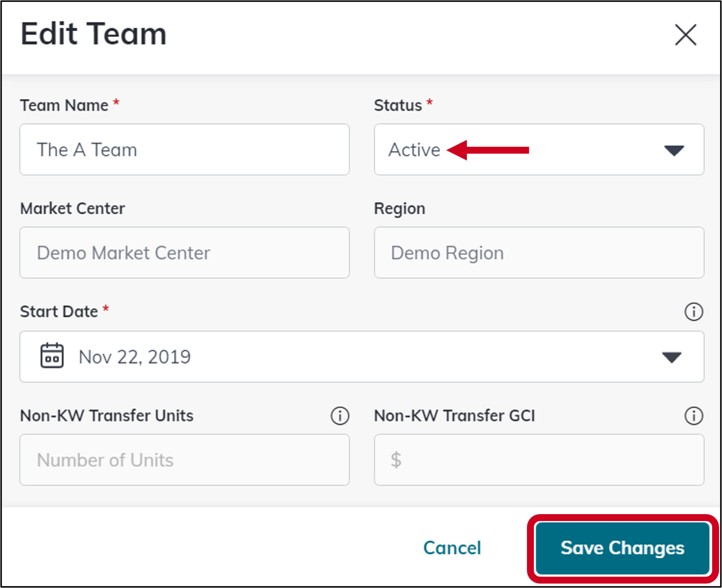Close the Edit Team dialog with X
The image size is (722, 588).
pos(686,35)
